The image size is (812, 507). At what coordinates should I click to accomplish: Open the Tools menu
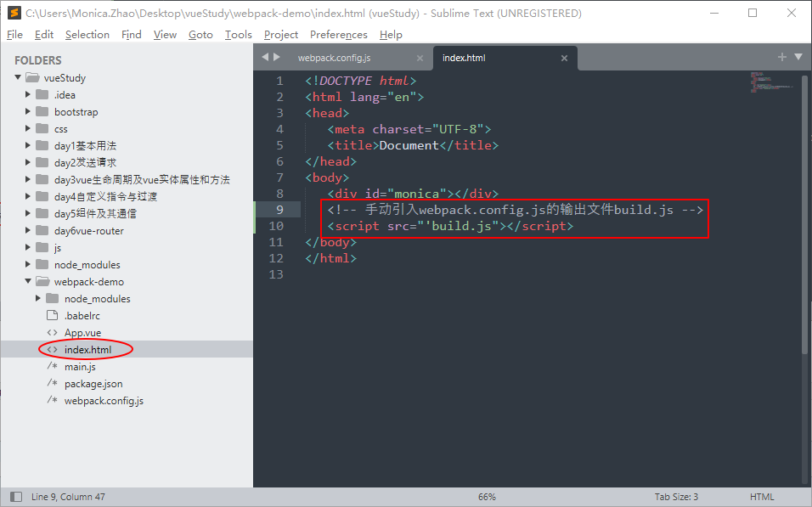coord(238,35)
